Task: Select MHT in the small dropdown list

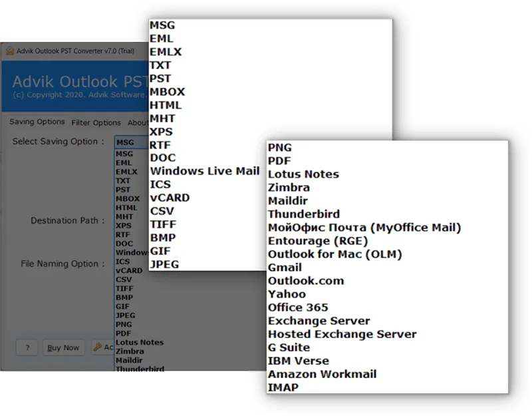Action: (x=124, y=217)
